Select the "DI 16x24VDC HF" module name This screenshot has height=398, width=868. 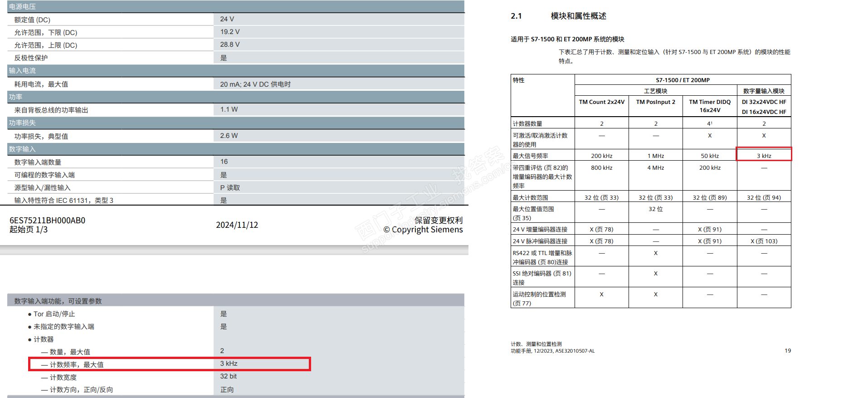tap(764, 112)
